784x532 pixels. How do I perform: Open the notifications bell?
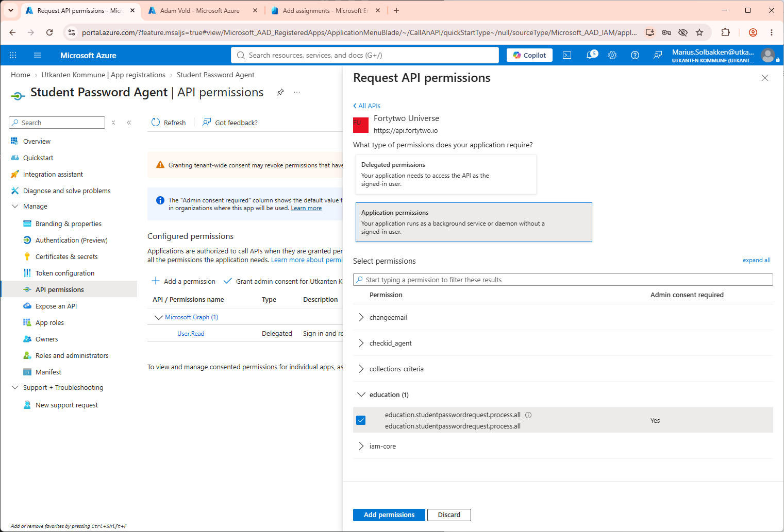pyautogui.click(x=591, y=55)
